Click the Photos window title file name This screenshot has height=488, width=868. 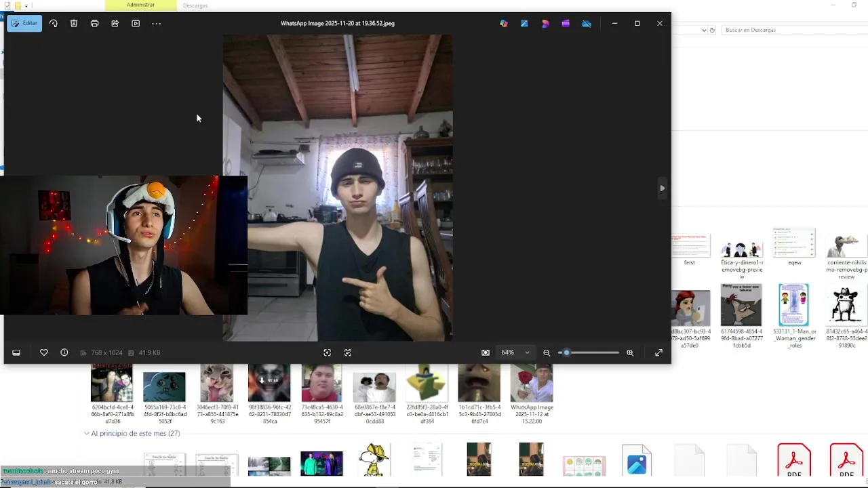click(x=338, y=23)
